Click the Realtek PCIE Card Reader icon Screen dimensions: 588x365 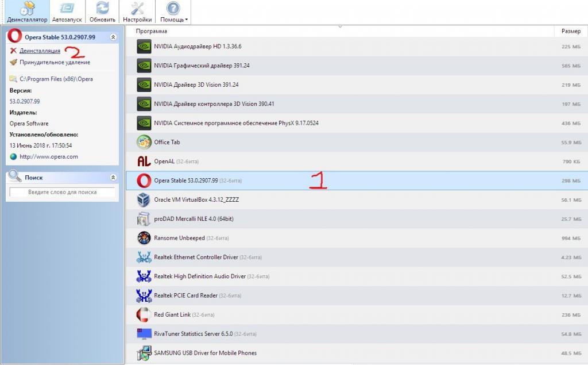coord(144,295)
